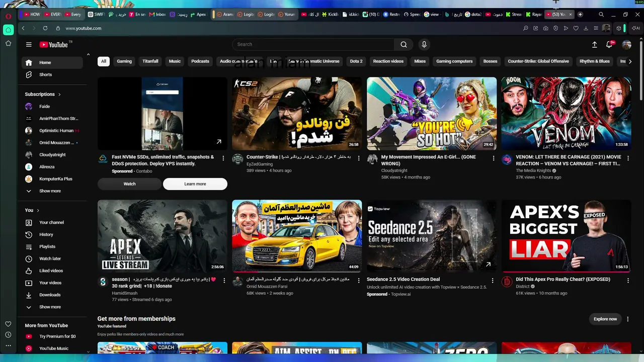Viewport: 644px width, 362px height.
Task: Select the Reaction videos filter chip
Action: [x=388, y=61]
